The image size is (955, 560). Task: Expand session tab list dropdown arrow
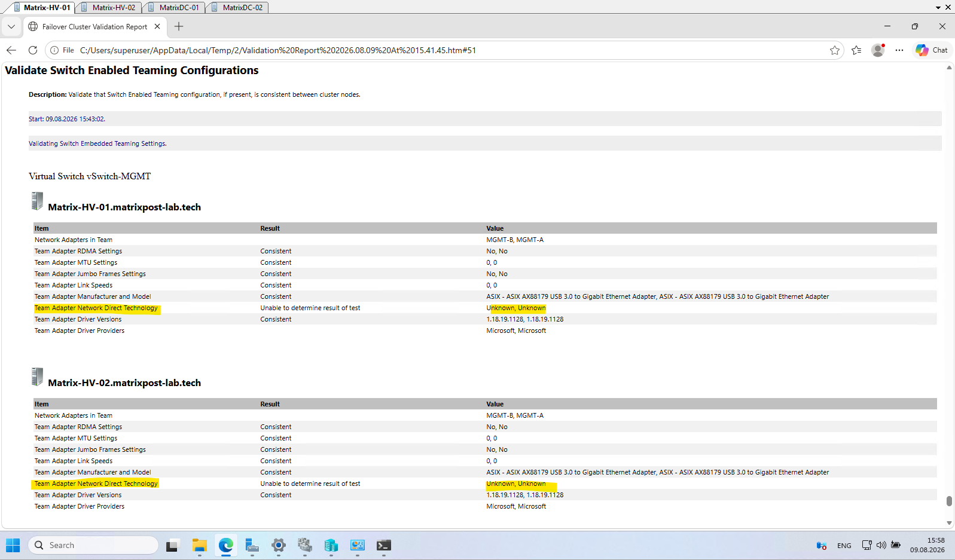tap(938, 8)
